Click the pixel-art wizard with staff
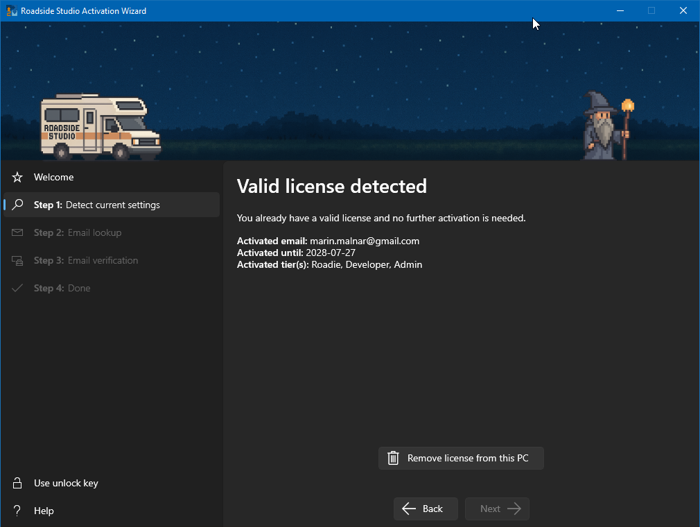The width and height of the screenshot is (700, 527). [x=607, y=126]
